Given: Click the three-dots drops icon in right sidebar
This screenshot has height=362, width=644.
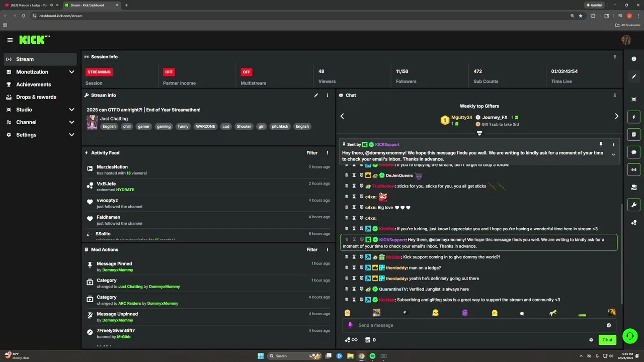Looking at the screenshot, I should [x=633, y=222].
